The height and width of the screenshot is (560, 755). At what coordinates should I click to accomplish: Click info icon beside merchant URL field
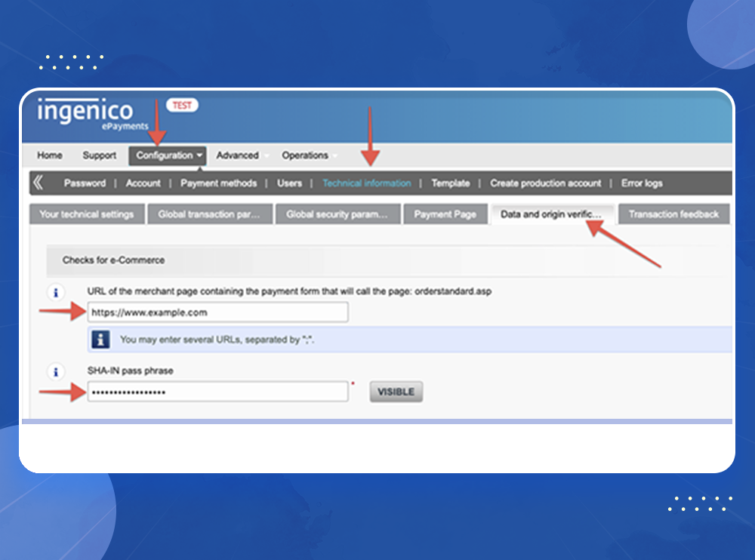click(54, 292)
